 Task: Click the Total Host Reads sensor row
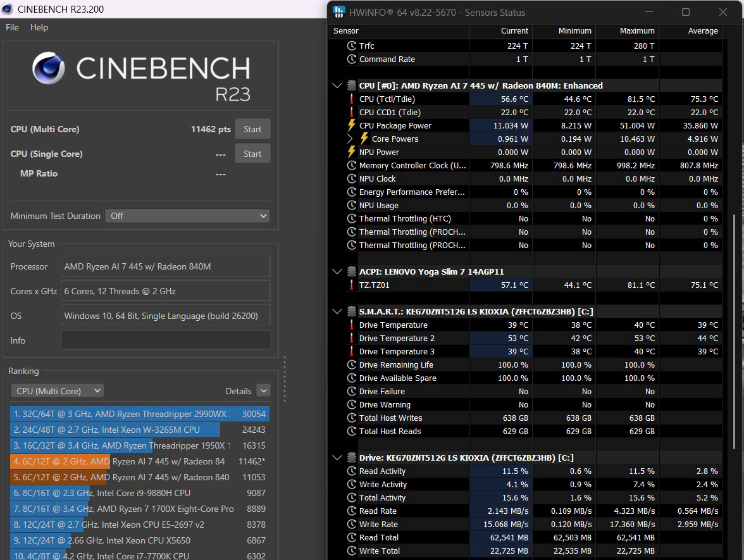tap(525, 431)
